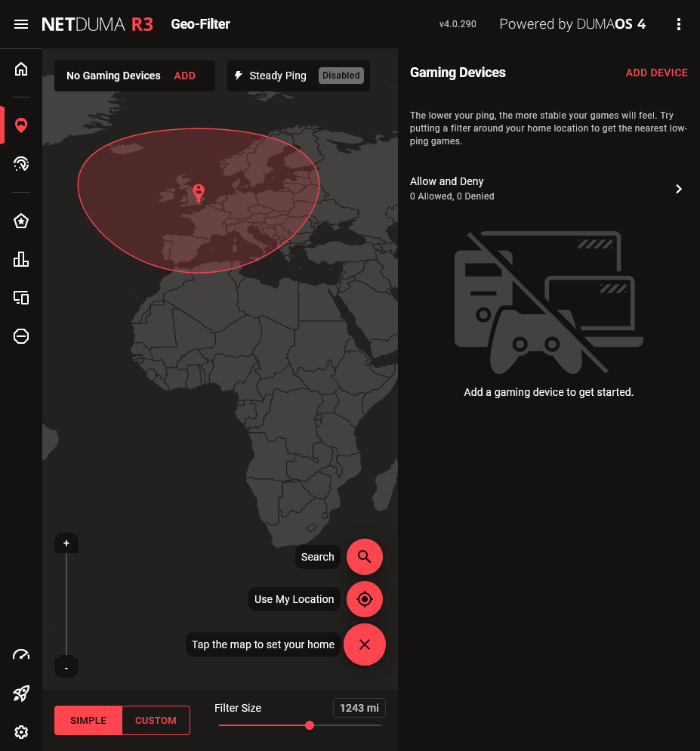Switch to CUSTOM filter mode

coord(156,721)
